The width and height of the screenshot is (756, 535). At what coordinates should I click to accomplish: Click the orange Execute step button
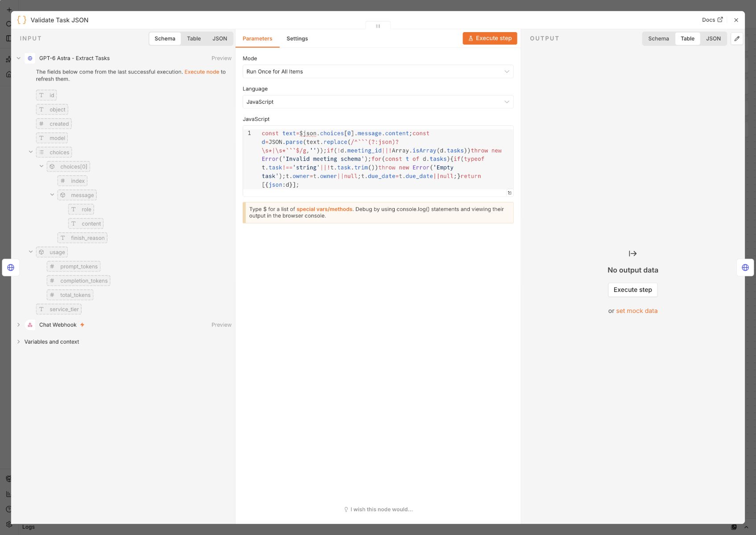tap(490, 38)
